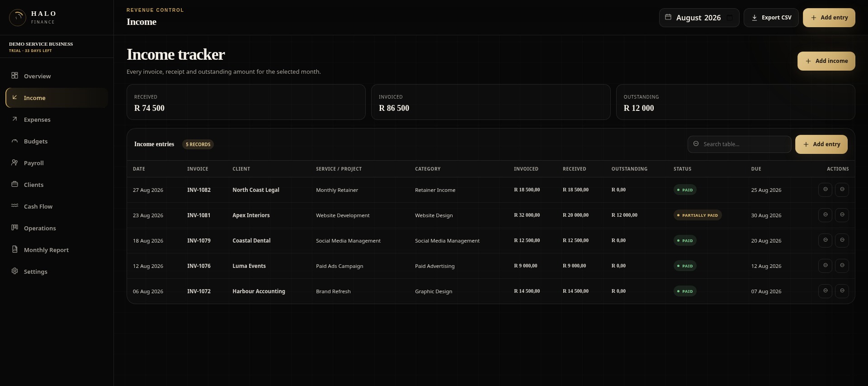This screenshot has height=386, width=868.
Task: Click the Trial 33 days left notice
Action: coord(30,51)
